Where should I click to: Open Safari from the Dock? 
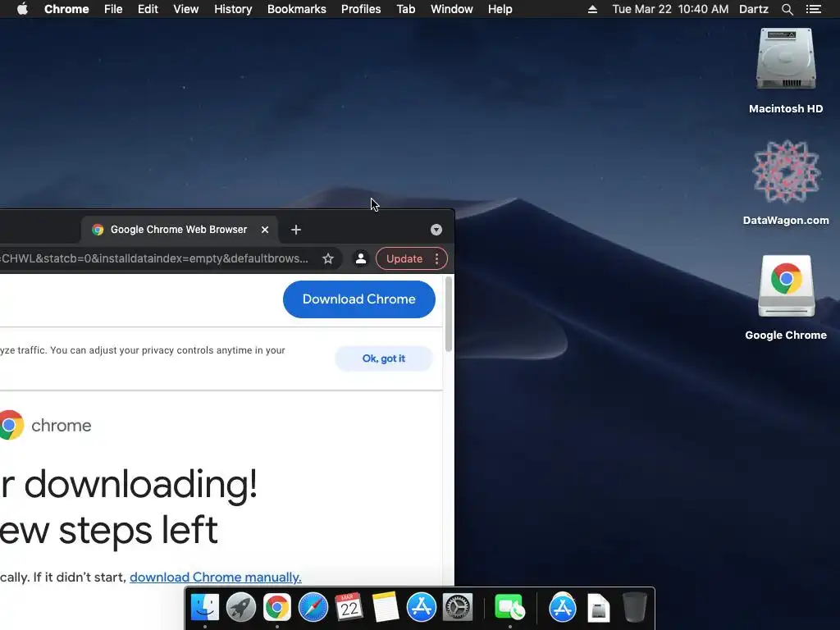tap(313, 608)
